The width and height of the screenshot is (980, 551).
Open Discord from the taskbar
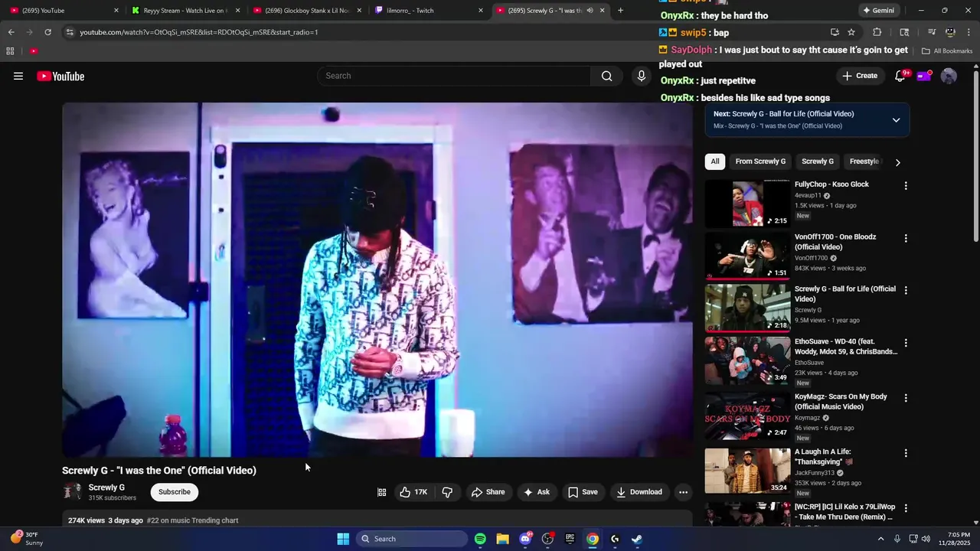pos(525,539)
